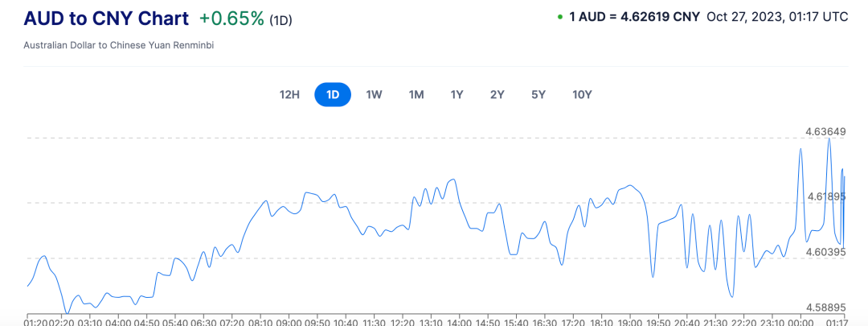Click the 14:00 time axis marker

point(459,321)
